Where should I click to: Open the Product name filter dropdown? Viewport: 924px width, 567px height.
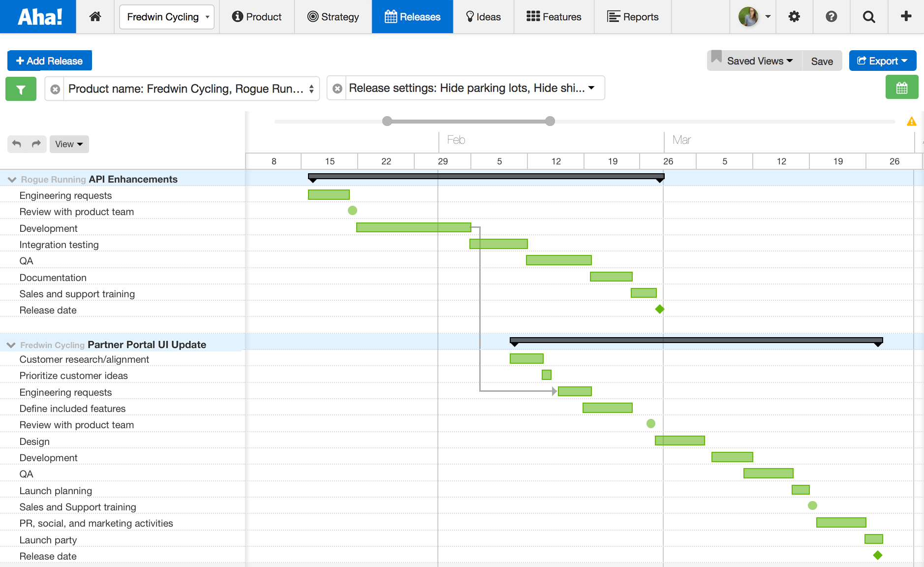pos(191,89)
